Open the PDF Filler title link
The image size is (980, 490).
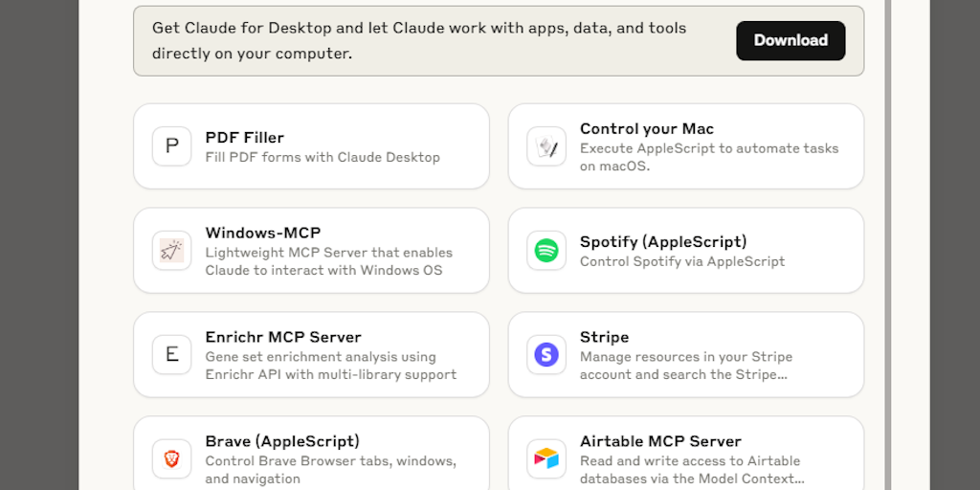[x=244, y=137]
